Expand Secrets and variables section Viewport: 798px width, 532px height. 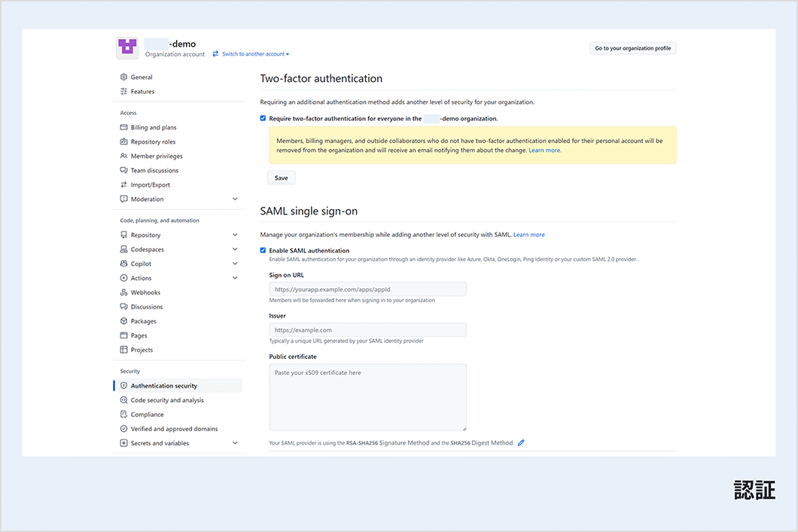(235, 443)
